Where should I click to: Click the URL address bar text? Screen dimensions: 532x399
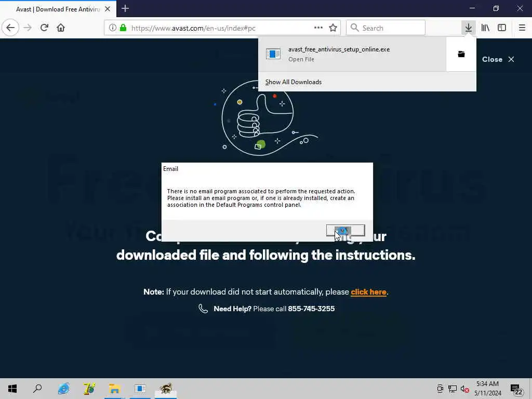(193, 28)
